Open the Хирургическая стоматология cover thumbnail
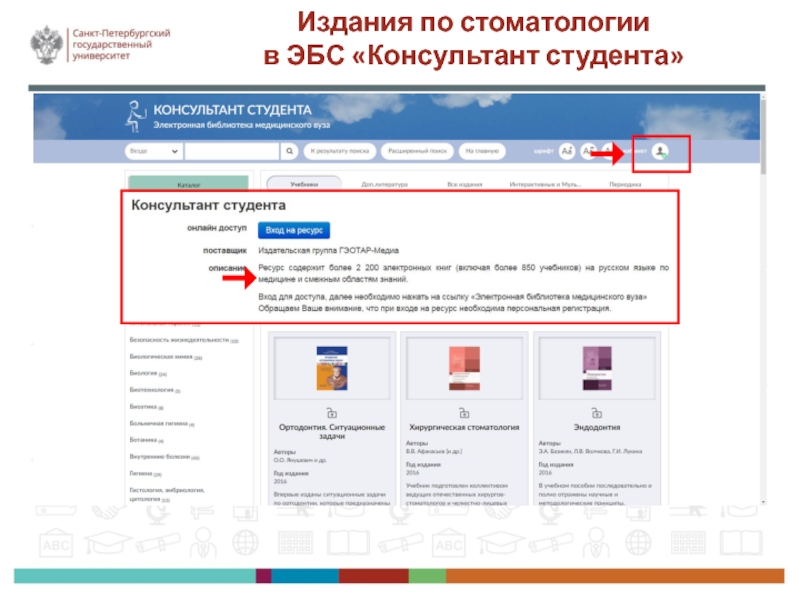The width and height of the screenshot is (800, 600). tap(464, 368)
